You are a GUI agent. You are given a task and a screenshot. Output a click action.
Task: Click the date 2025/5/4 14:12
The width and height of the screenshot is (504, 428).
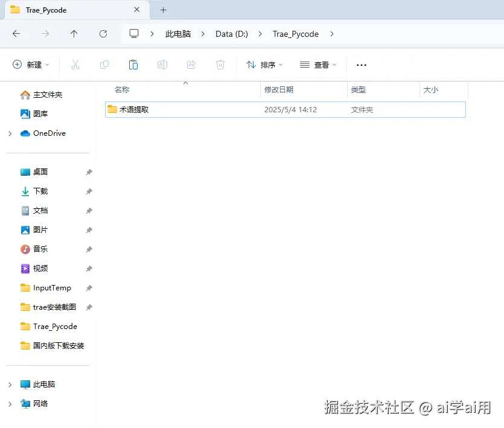(290, 110)
